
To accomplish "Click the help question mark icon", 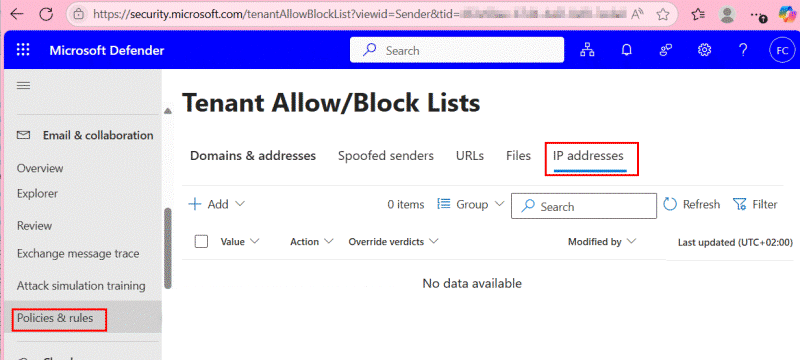I will click(743, 50).
